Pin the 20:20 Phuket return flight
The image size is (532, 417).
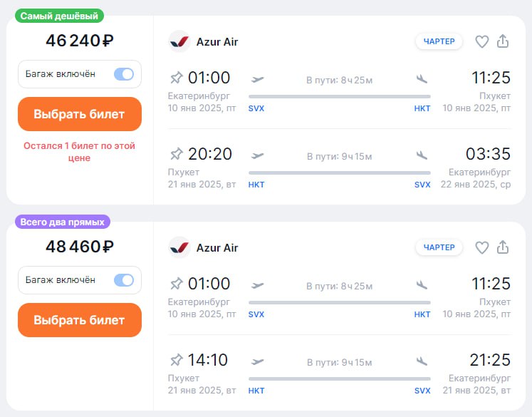pos(176,154)
